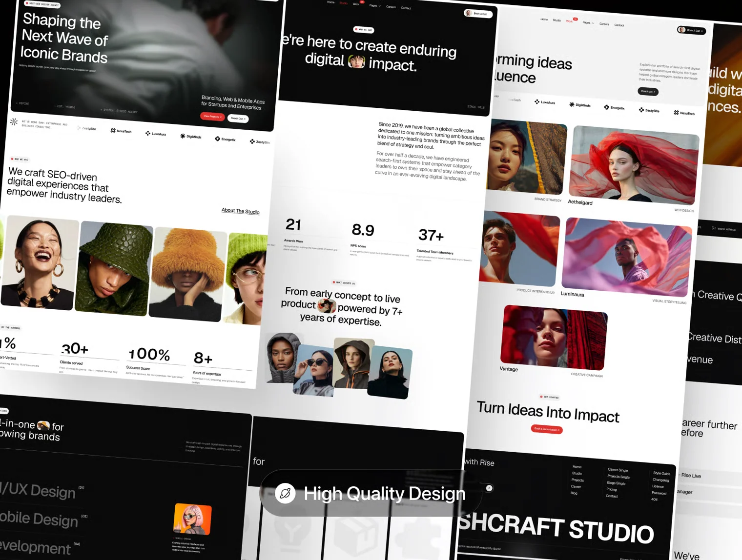
Task: Select the LuxeAura logo on the portfolio page
Action: pos(545,102)
